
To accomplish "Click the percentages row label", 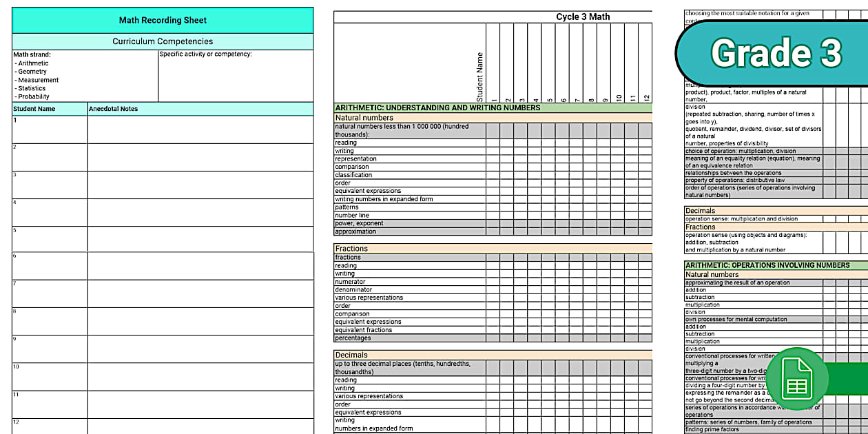I will click(353, 338).
